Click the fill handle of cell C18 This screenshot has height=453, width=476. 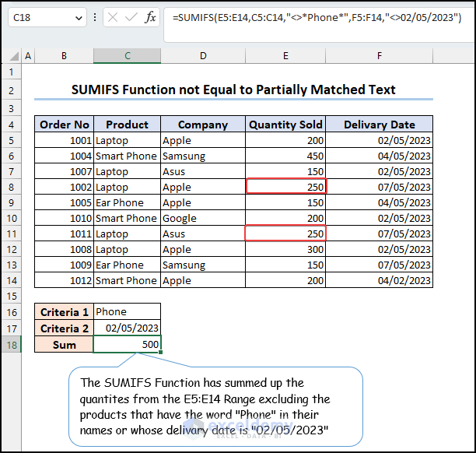pos(160,352)
